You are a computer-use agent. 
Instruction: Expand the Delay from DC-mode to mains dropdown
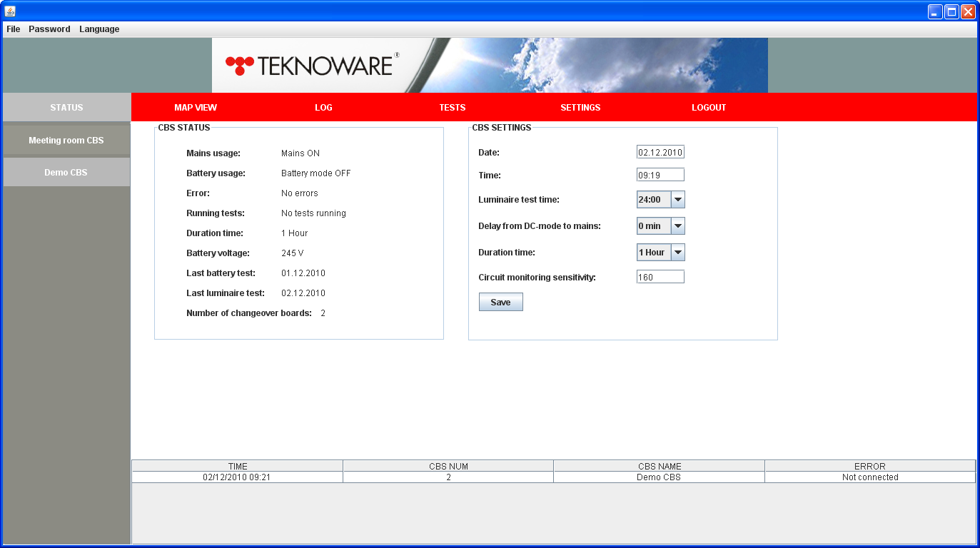click(678, 226)
